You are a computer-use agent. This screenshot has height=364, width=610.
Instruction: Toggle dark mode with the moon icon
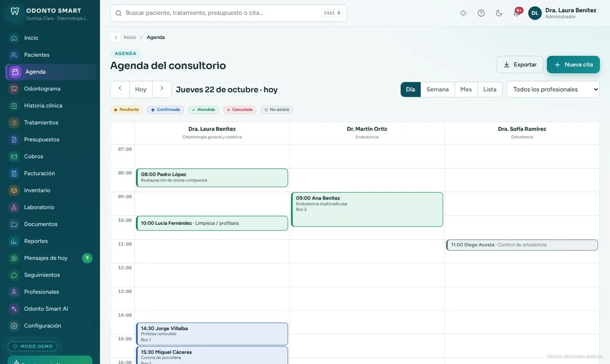click(x=499, y=13)
